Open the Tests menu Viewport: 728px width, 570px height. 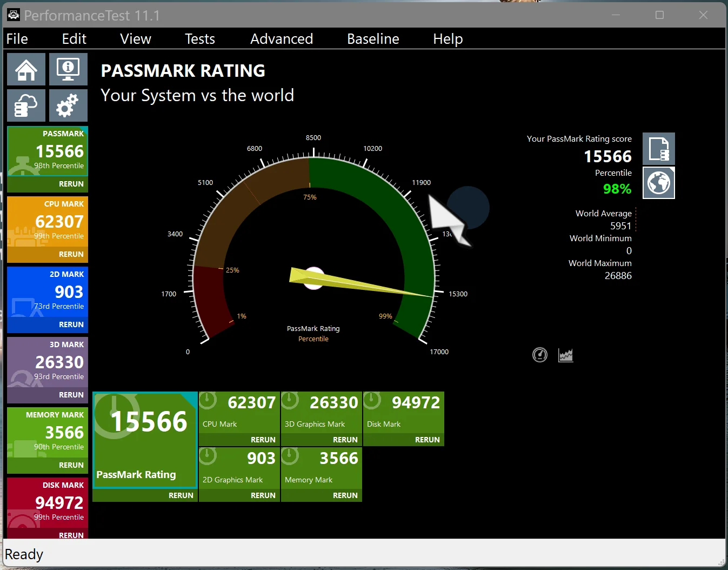(200, 39)
